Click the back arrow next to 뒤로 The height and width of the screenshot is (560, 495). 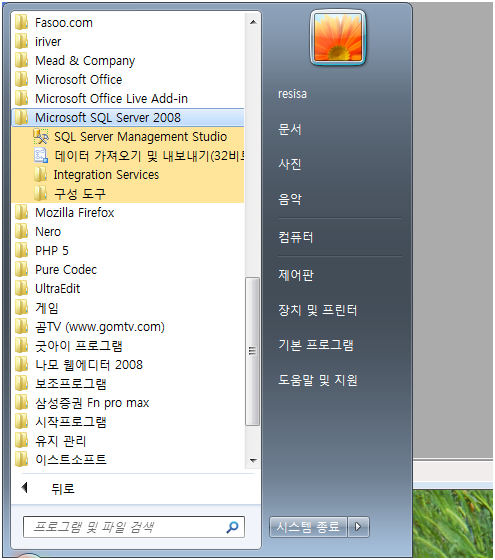(x=24, y=488)
